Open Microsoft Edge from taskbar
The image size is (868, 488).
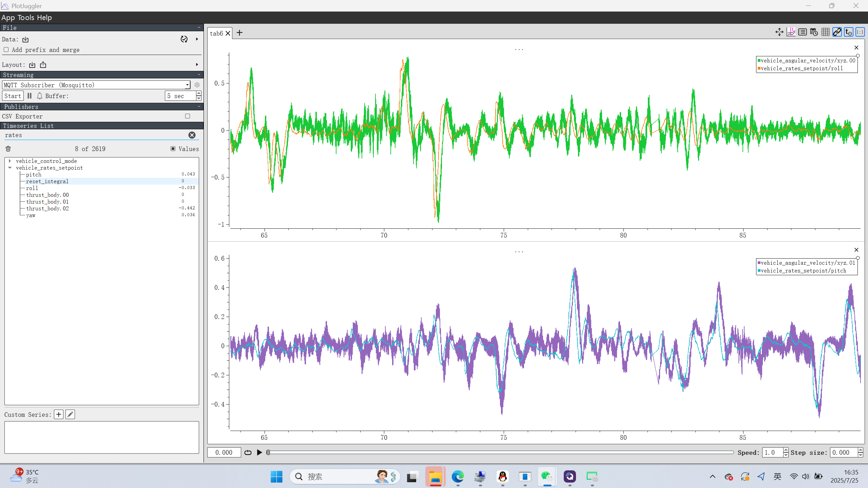pos(458,476)
